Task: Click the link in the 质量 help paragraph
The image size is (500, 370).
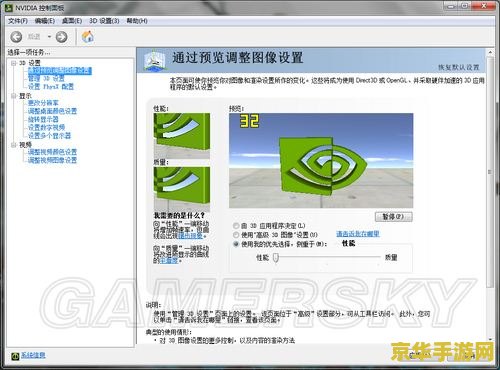Action: (x=169, y=260)
